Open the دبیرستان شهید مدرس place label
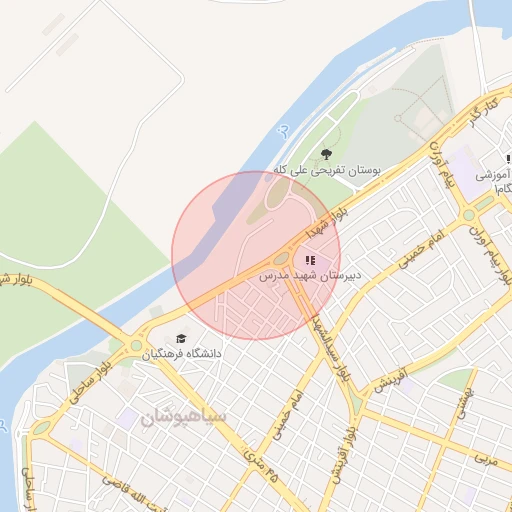Viewport: 512px width, 512px height. (x=310, y=276)
